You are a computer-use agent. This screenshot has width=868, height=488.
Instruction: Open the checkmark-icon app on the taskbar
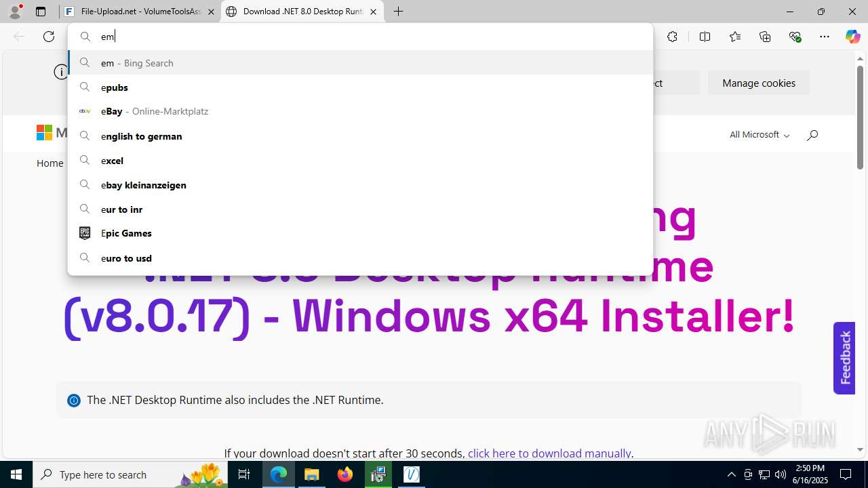(x=412, y=474)
